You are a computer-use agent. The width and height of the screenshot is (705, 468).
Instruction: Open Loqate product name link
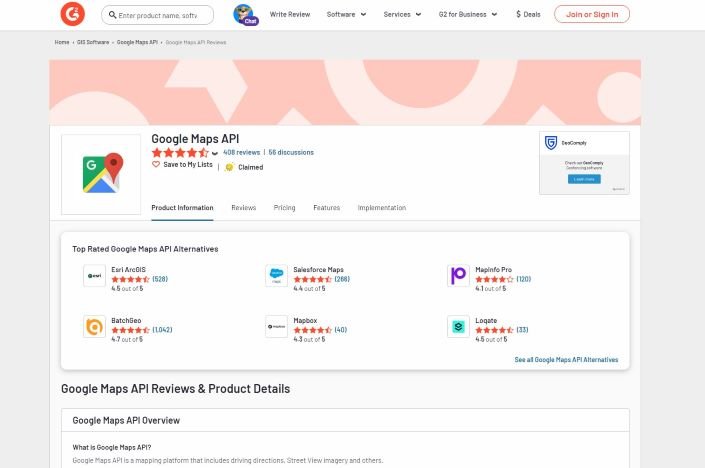pos(486,321)
